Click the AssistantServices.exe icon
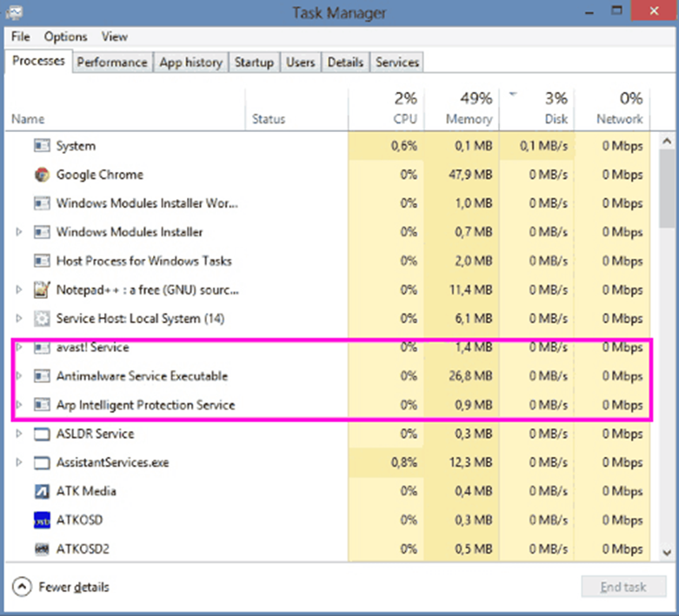 point(42,462)
